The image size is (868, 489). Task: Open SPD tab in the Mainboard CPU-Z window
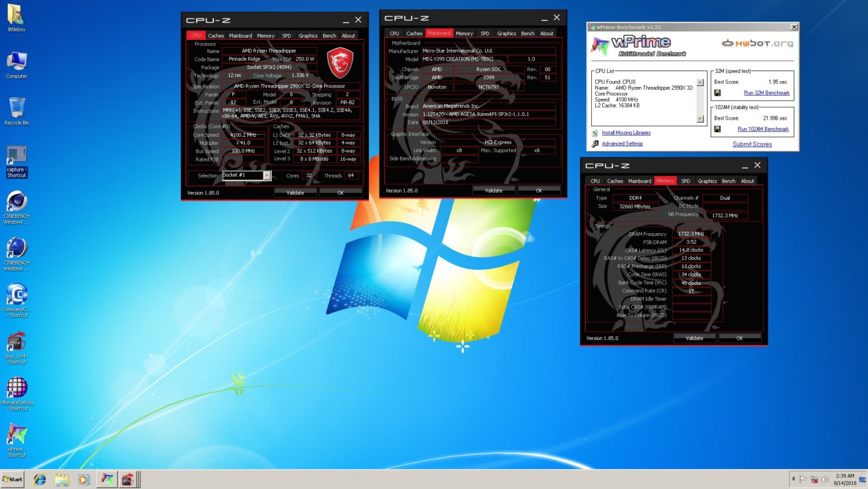click(485, 33)
